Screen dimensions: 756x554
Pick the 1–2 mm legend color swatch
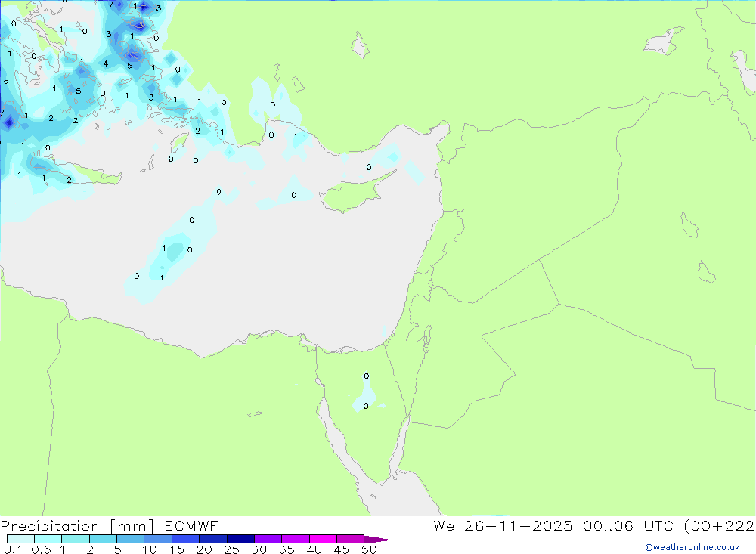(75, 539)
